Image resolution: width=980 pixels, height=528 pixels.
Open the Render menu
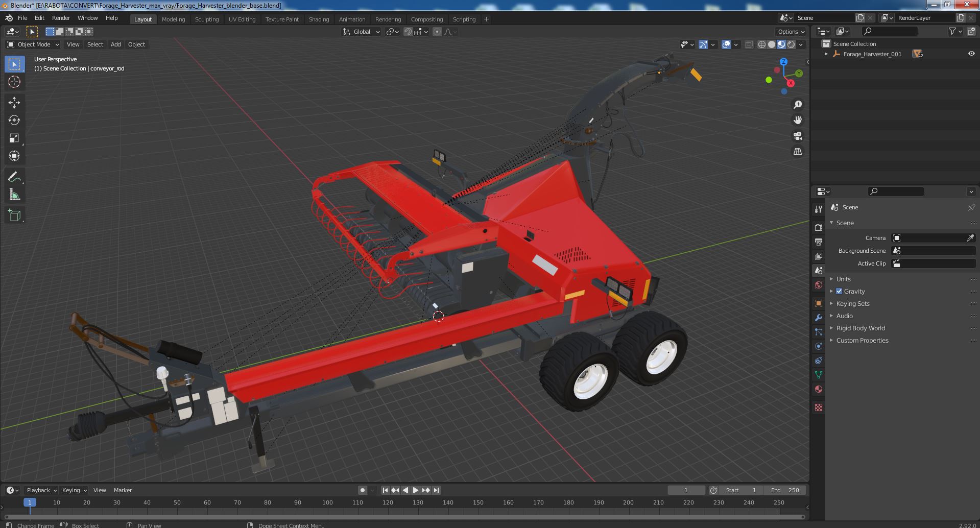click(x=61, y=18)
